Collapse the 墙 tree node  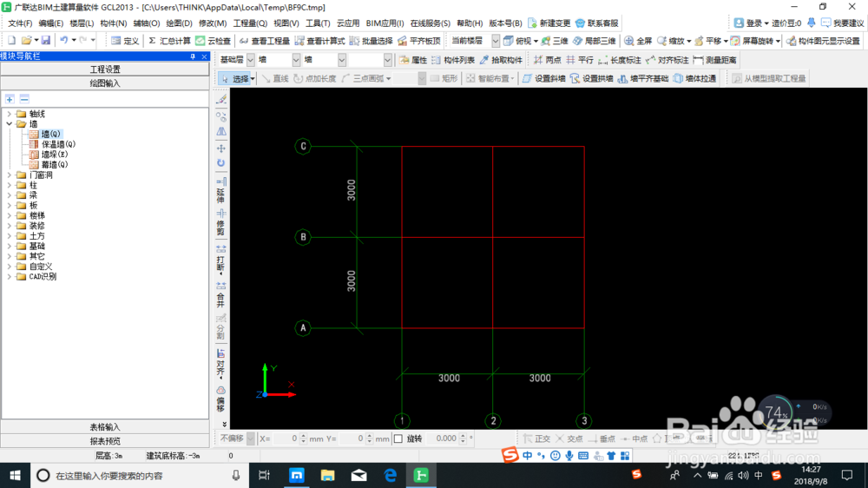tap(9, 124)
